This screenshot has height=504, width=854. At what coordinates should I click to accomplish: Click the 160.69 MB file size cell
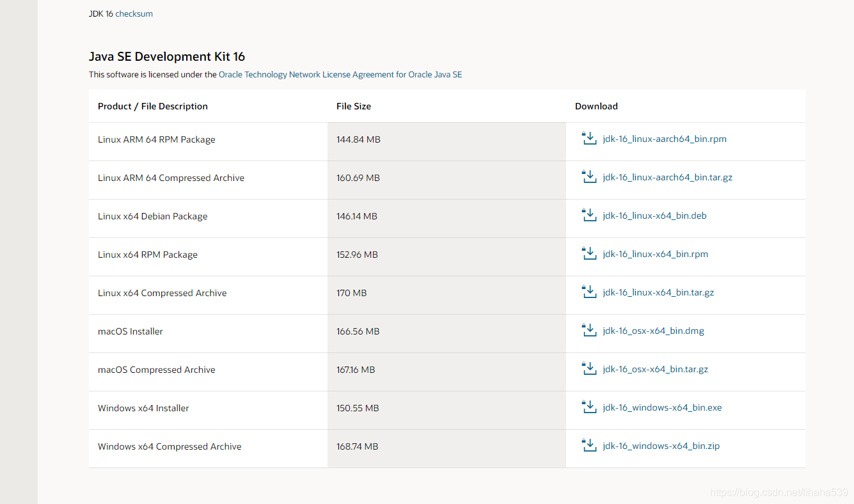pyautogui.click(x=447, y=180)
